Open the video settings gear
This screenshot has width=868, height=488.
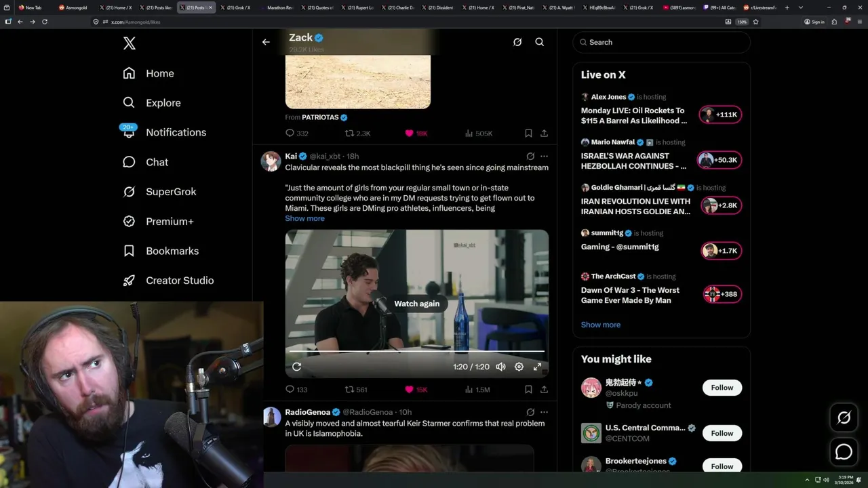tap(519, 367)
